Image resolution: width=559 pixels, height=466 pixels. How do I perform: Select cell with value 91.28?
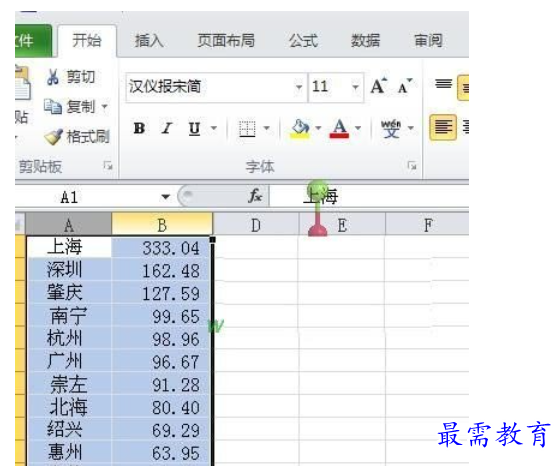[161, 384]
